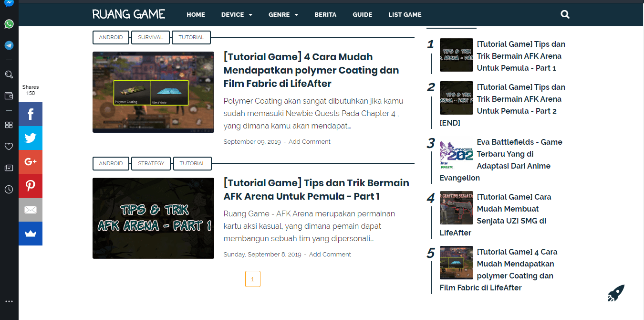Click ANDROID tag on AFK Arena post

click(x=111, y=163)
